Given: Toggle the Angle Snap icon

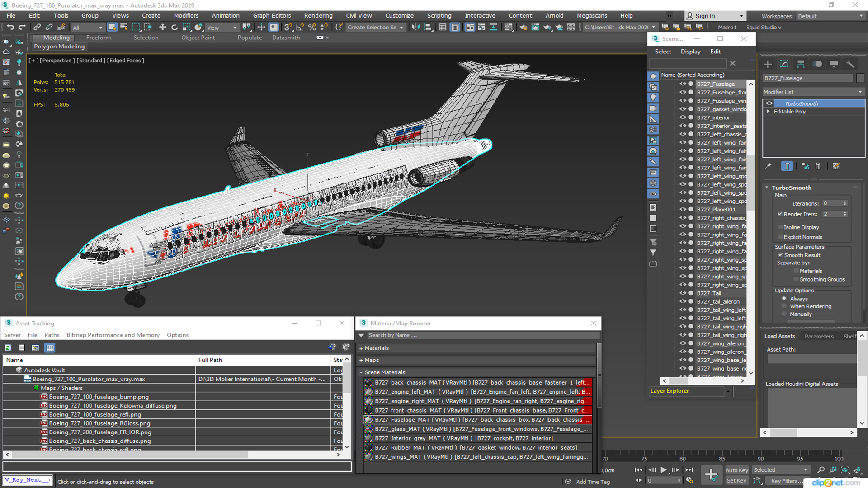Looking at the screenshot, I should pyautogui.click(x=300, y=28).
